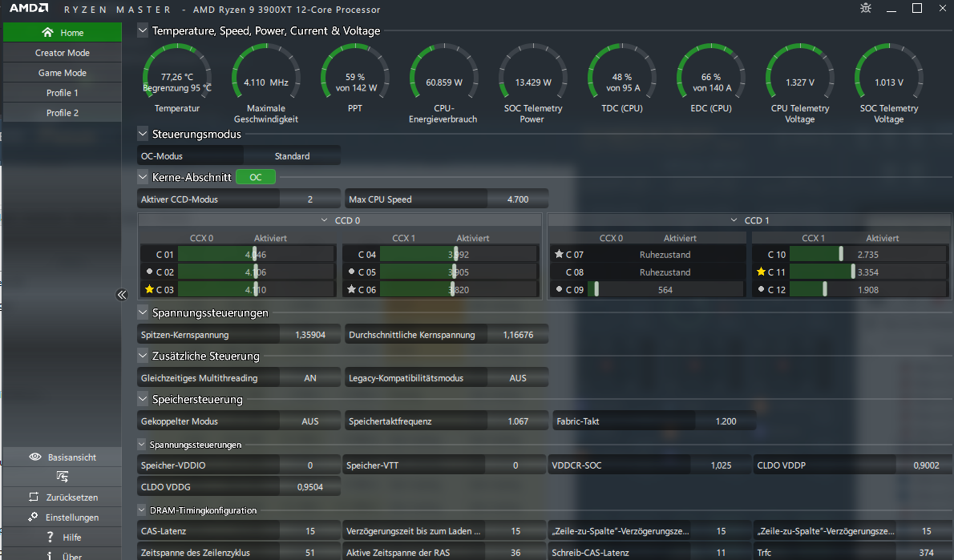Collapse the Steuerungsmodus section
The width and height of the screenshot is (954, 560).
pos(143,134)
